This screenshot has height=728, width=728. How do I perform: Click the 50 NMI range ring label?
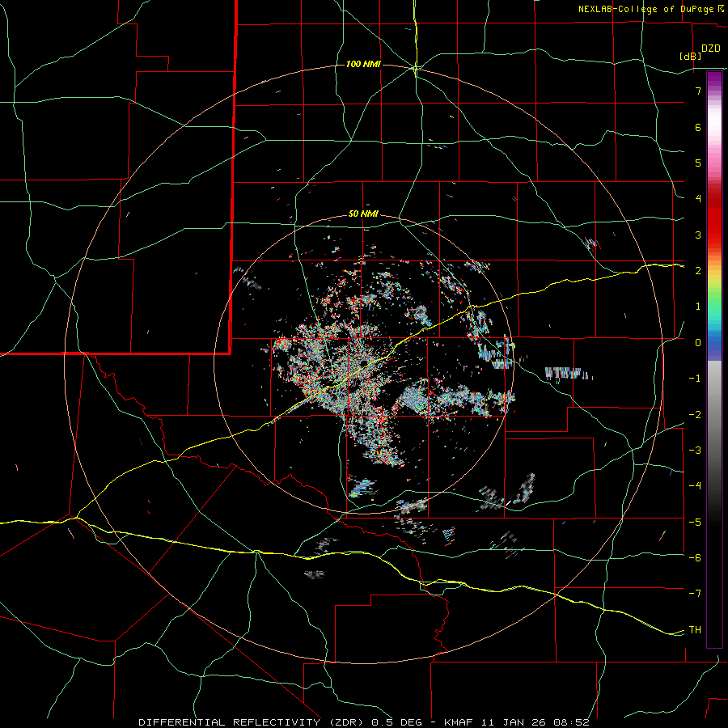click(x=363, y=214)
